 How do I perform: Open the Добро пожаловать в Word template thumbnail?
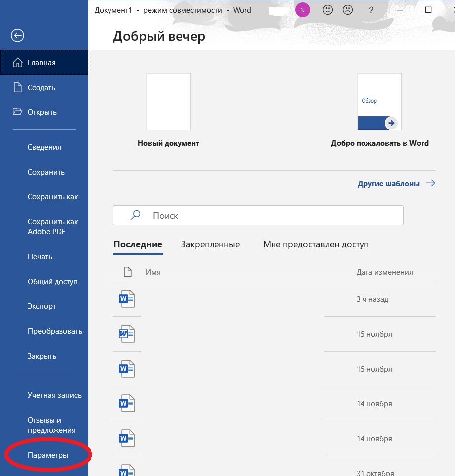379,101
